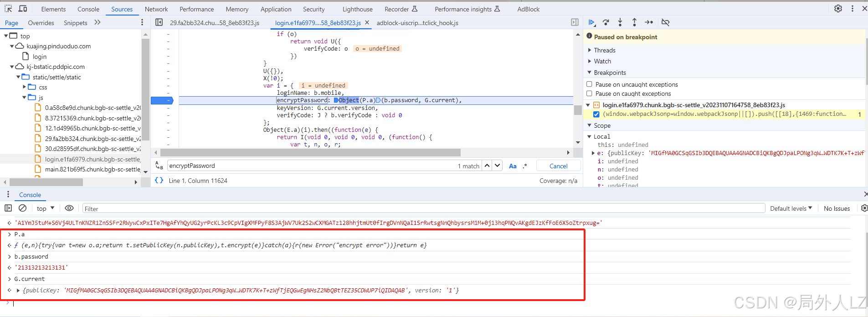
Task: Enable Pause on uncaught exceptions
Action: pos(589,84)
